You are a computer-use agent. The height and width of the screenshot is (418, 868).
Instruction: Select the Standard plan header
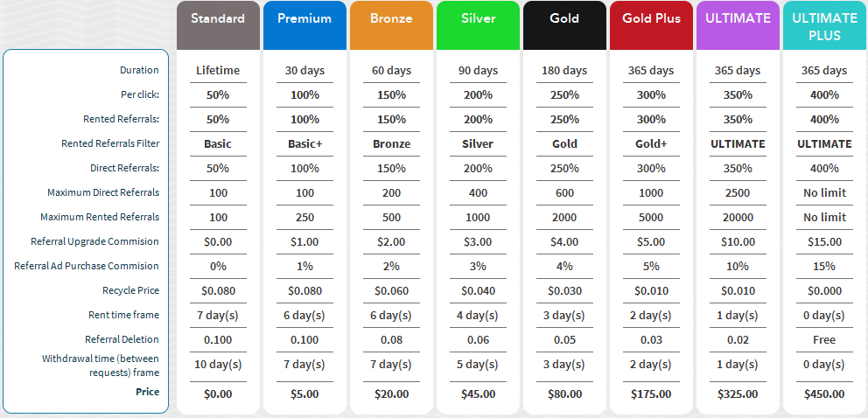pyautogui.click(x=218, y=25)
